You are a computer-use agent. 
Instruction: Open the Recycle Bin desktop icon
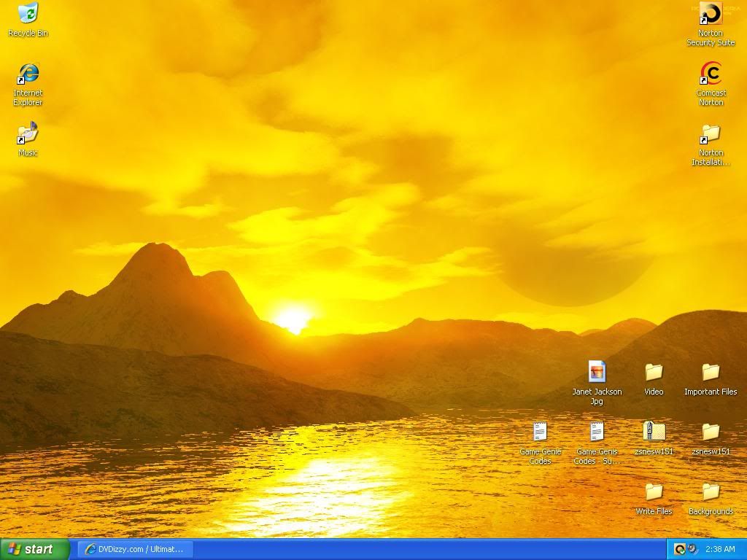point(28,13)
